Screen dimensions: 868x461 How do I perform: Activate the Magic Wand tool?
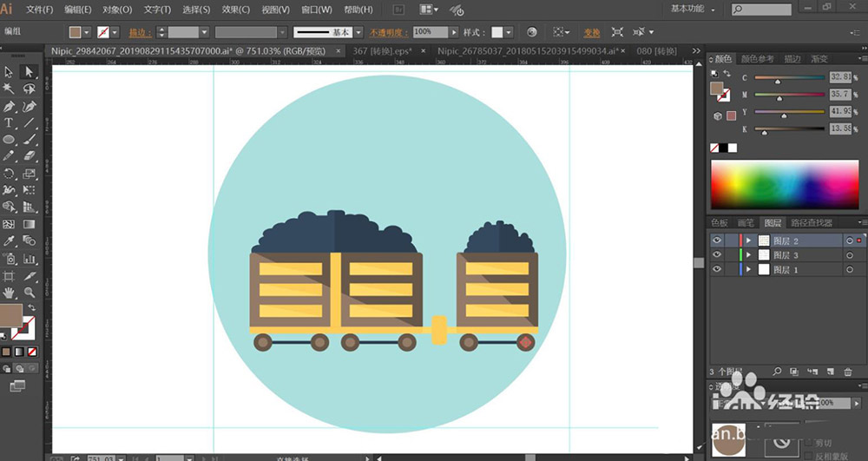[9, 89]
